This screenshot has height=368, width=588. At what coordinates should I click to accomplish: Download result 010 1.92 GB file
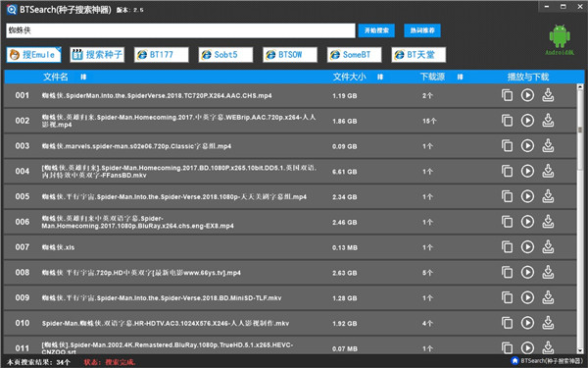548,323
